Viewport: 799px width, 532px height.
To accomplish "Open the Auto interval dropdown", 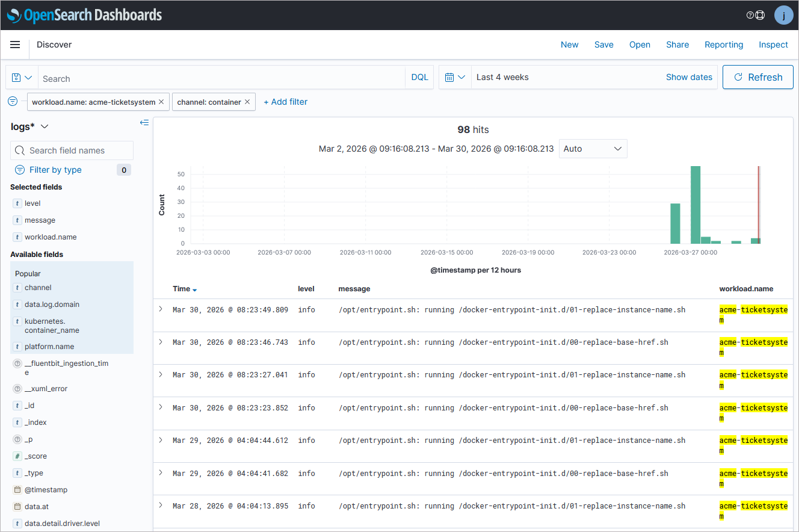I will tap(593, 149).
